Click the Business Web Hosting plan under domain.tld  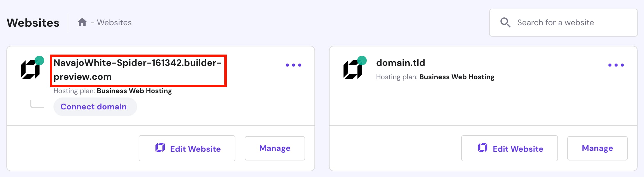[457, 77]
